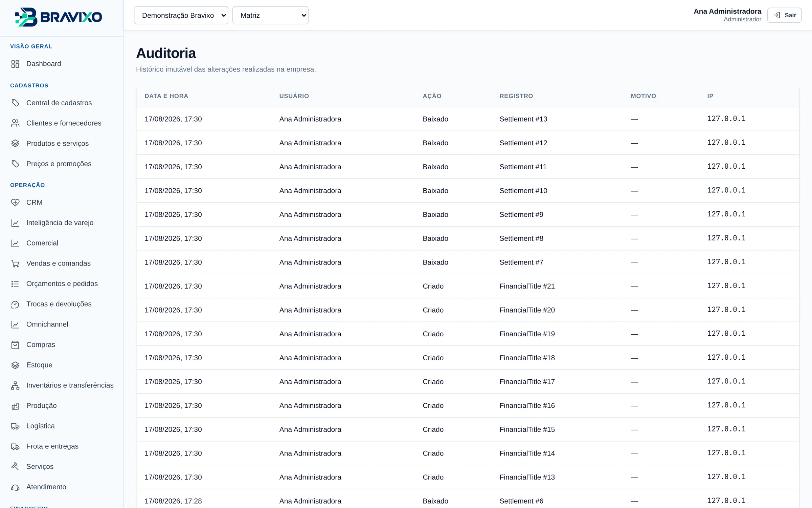Open Orçamentos e pedidos
812x508 pixels.
coord(62,284)
